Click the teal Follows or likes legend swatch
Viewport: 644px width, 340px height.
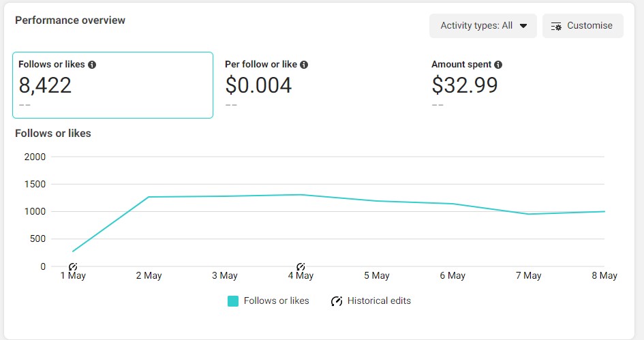click(233, 301)
